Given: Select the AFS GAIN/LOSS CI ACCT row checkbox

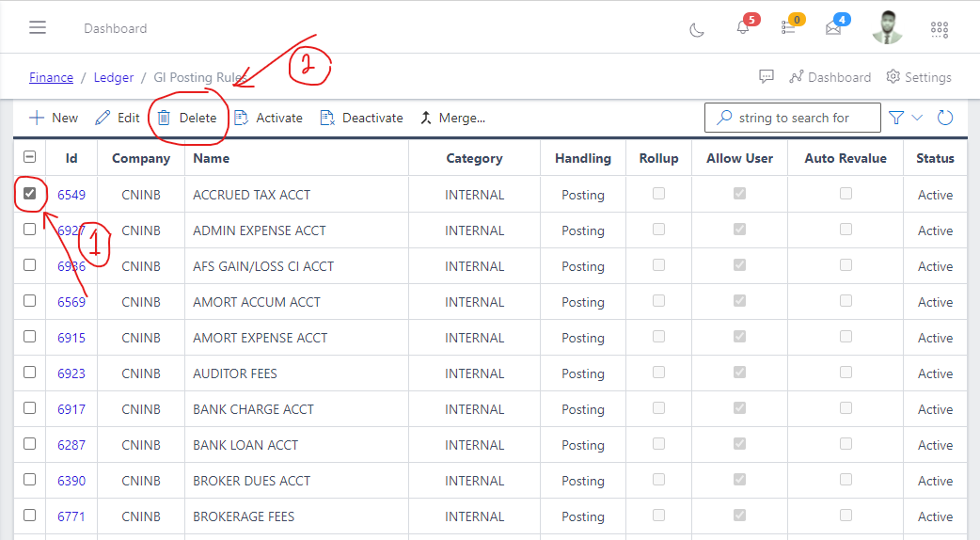Looking at the screenshot, I should 29,265.
